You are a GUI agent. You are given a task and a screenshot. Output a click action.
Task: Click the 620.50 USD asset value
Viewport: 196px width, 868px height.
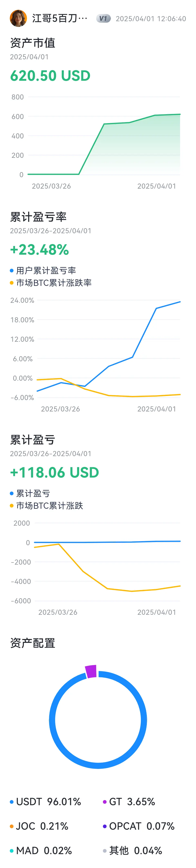coord(50,75)
